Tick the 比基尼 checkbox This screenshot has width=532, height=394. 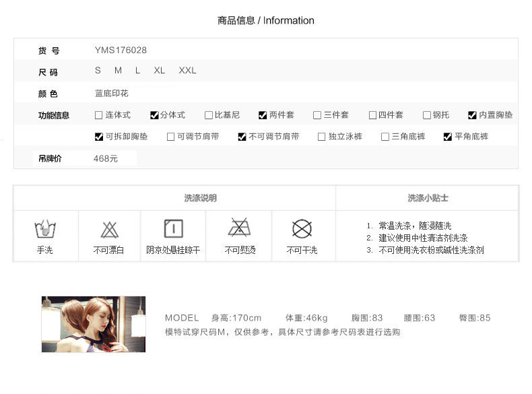pyautogui.click(x=209, y=115)
